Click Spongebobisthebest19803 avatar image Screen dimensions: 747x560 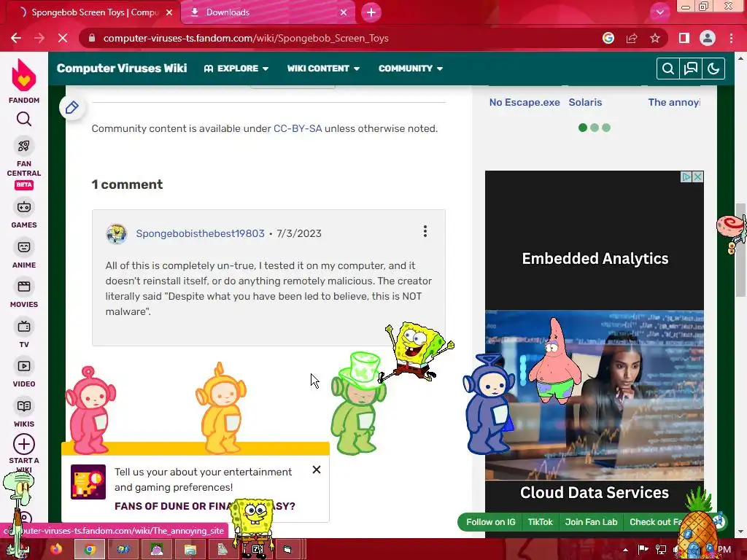click(116, 234)
